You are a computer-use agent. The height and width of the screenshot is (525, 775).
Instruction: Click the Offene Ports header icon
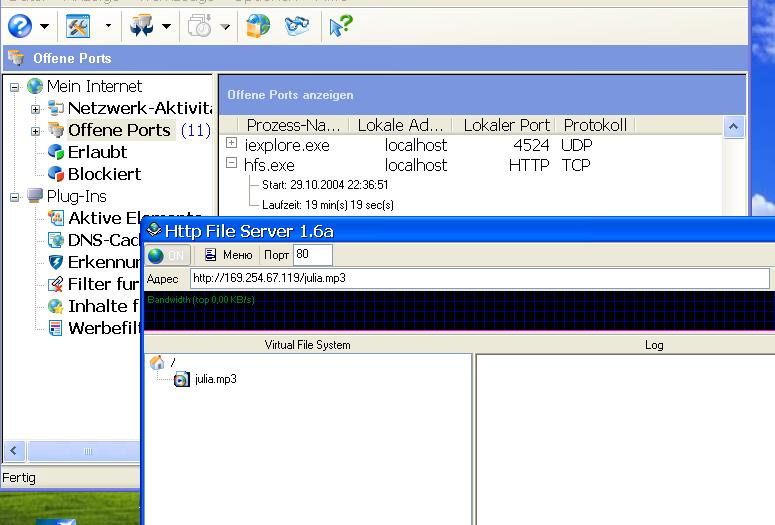click(x=16, y=57)
